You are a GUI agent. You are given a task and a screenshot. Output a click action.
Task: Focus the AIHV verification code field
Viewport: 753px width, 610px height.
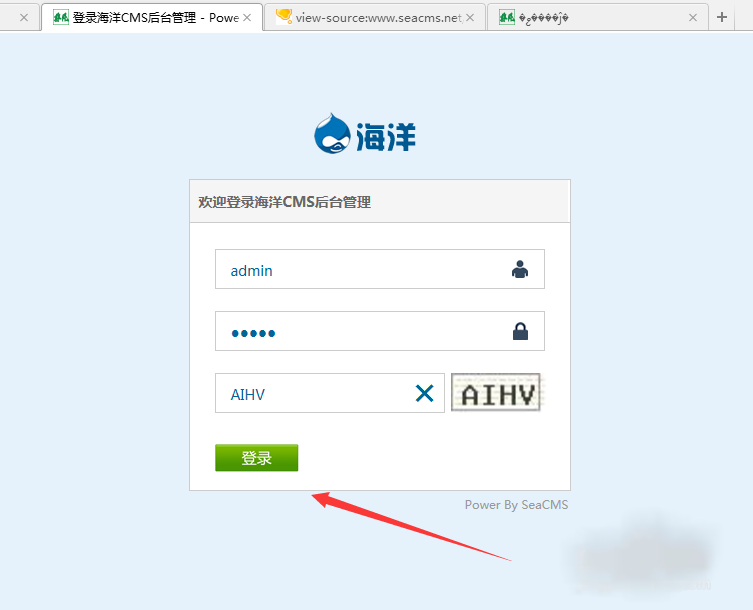point(329,393)
